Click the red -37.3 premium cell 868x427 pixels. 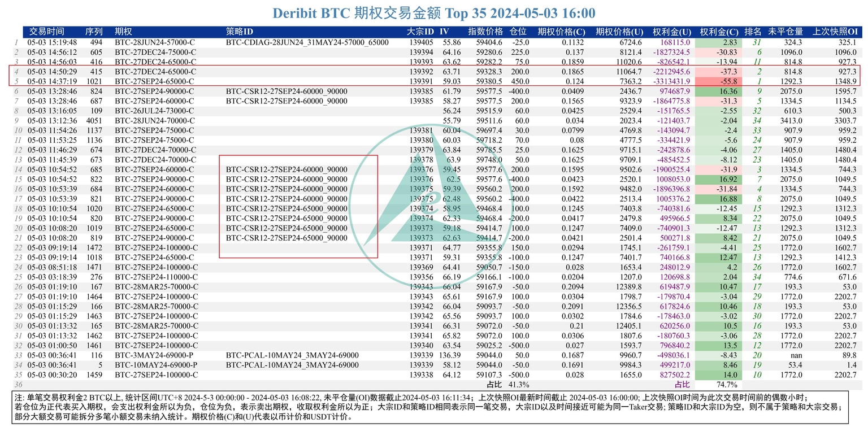(x=717, y=72)
